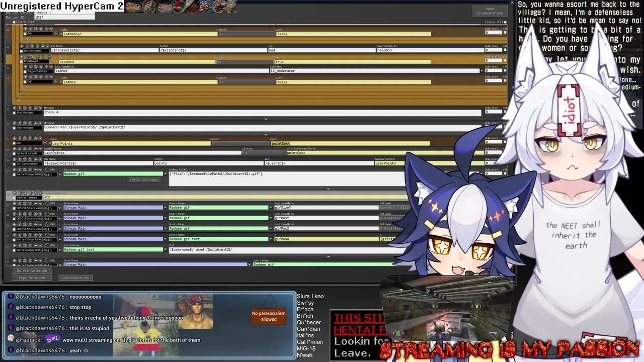Click If Statement value field 'true'
Image resolution: width=644 pixels, height=362 pixels.
click(x=353, y=62)
